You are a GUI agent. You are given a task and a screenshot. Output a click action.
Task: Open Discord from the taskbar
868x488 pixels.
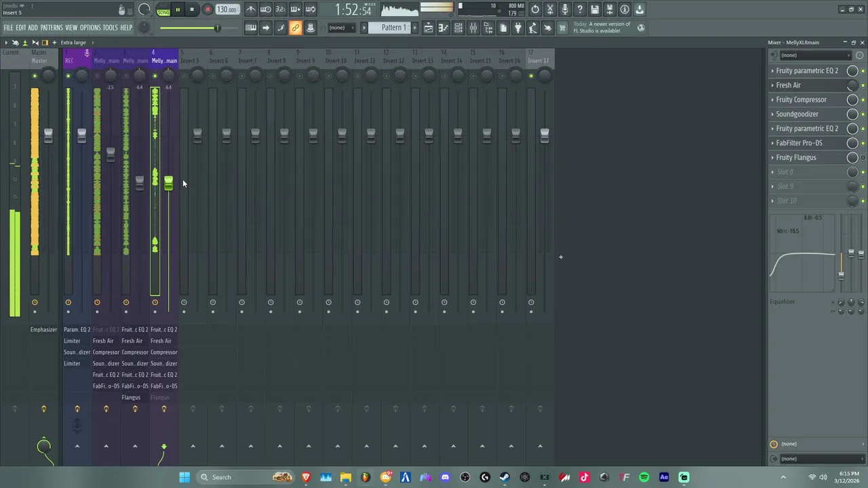coord(445,477)
